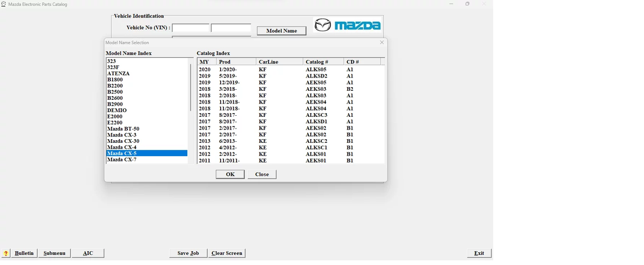644x265 pixels.
Task: Select ATENZA from Model Name Index
Action: click(118, 73)
